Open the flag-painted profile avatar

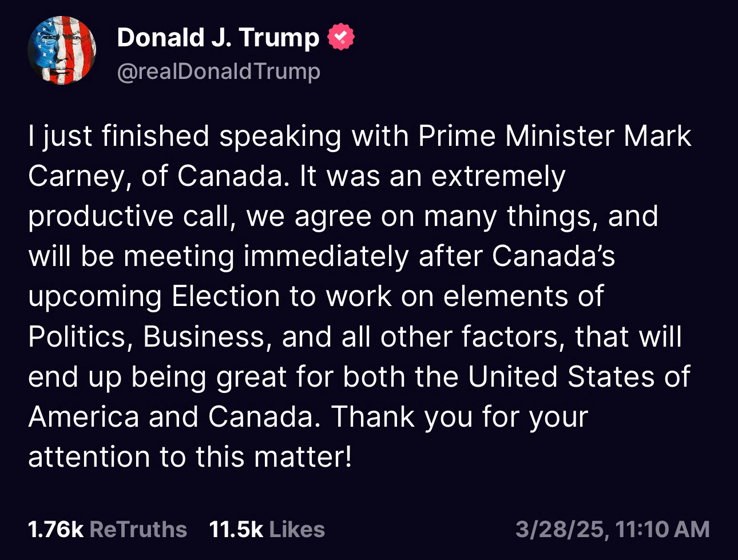(x=62, y=50)
